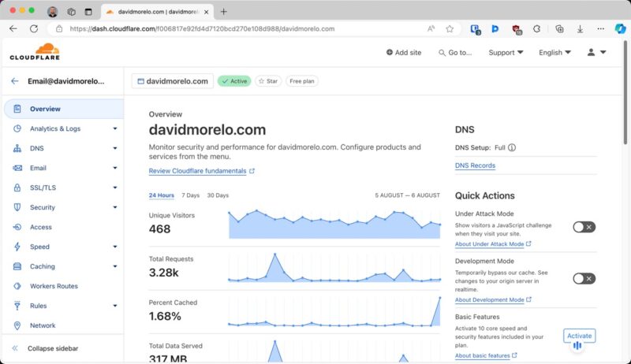Open the user account dropdown
Screen dimensions: 631x364
[x=596, y=52]
